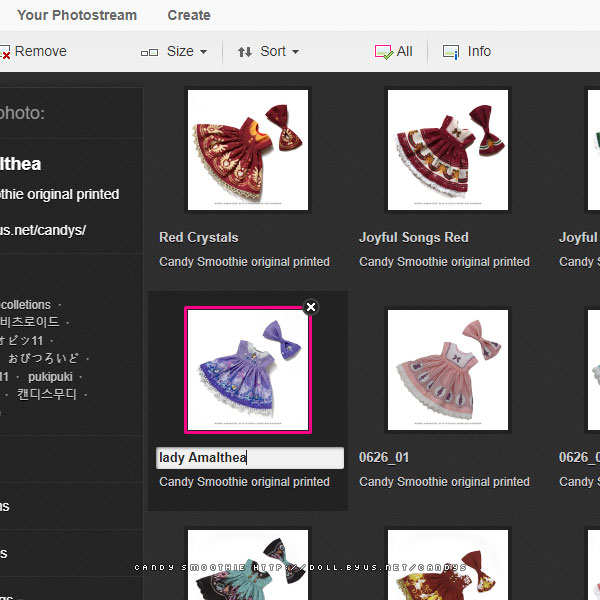Viewport: 600px width, 600px height.
Task: Edit description under Joyful Songs Red
Action: pos(444,262)
